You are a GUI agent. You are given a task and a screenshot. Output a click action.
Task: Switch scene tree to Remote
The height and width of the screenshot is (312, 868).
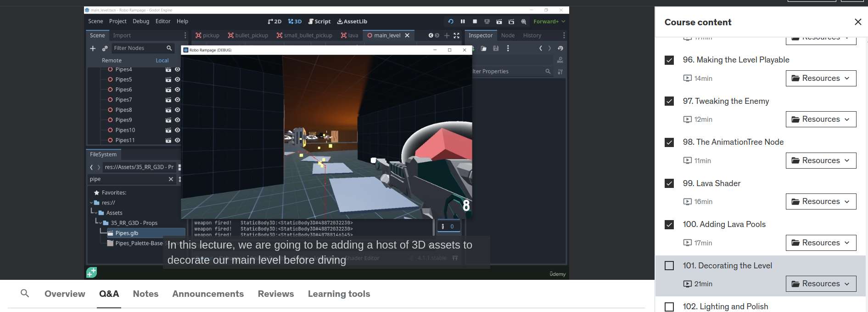click(x=112, y=60)
